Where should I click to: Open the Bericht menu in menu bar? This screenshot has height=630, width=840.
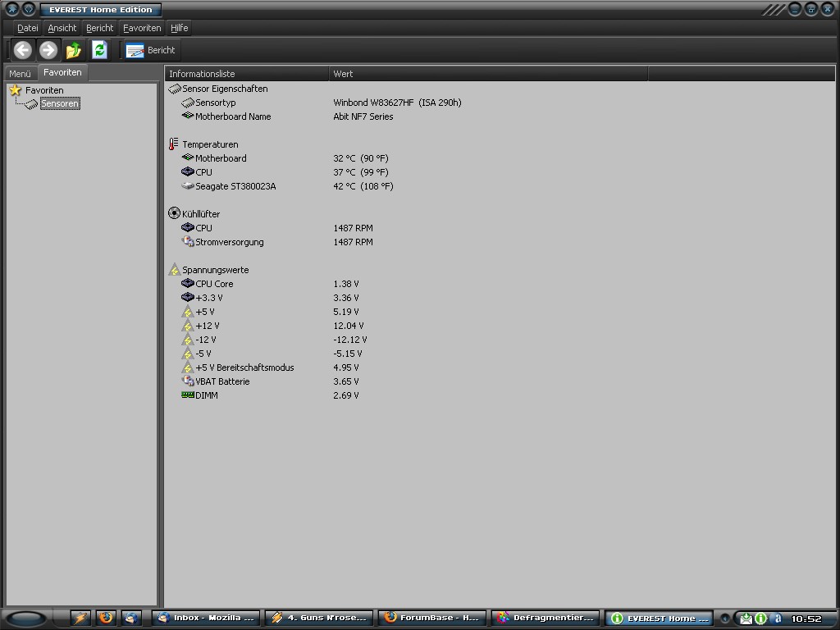[x=99, y=28]
